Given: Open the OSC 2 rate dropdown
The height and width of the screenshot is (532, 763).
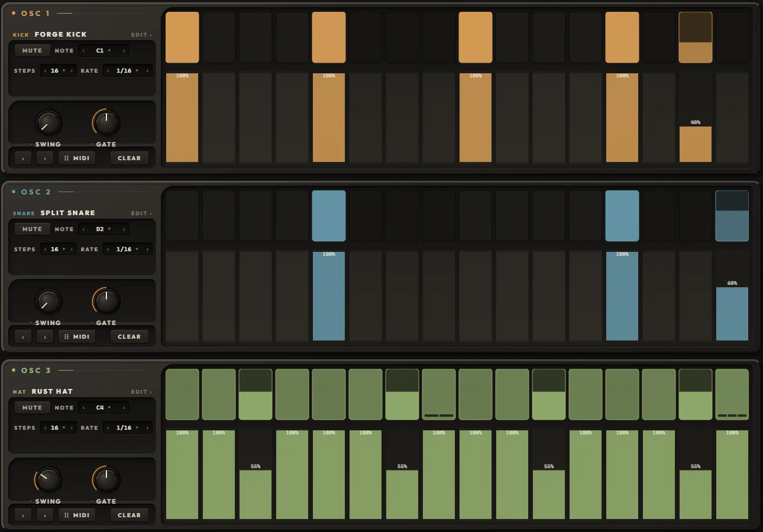Looking at the screenshot, I should 128,249.
